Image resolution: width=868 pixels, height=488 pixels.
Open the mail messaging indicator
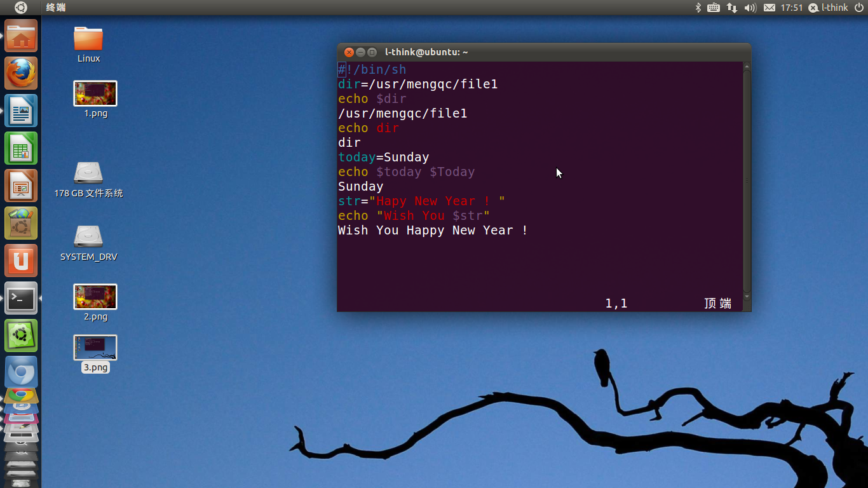click(x=769, y=8)
